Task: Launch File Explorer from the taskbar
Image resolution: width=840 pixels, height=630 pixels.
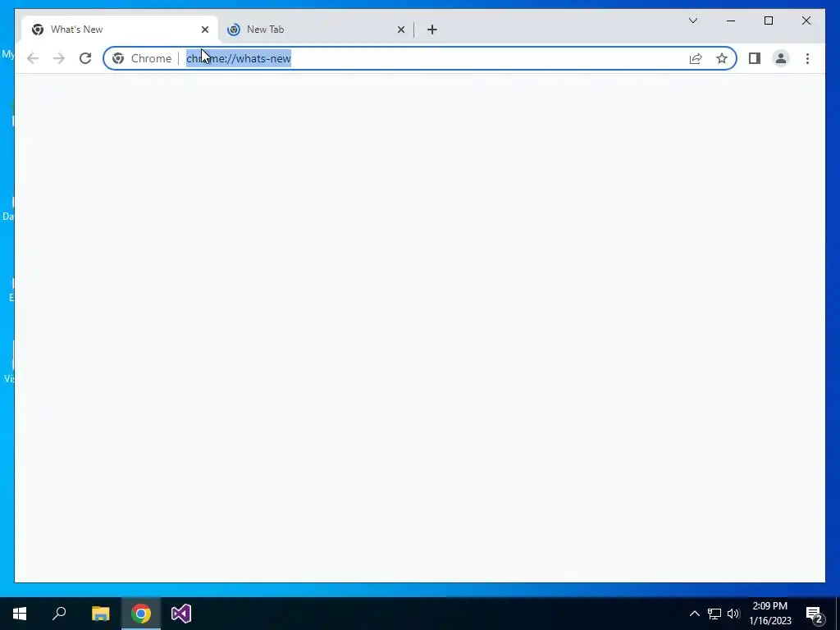Action: tap(100, 614)
